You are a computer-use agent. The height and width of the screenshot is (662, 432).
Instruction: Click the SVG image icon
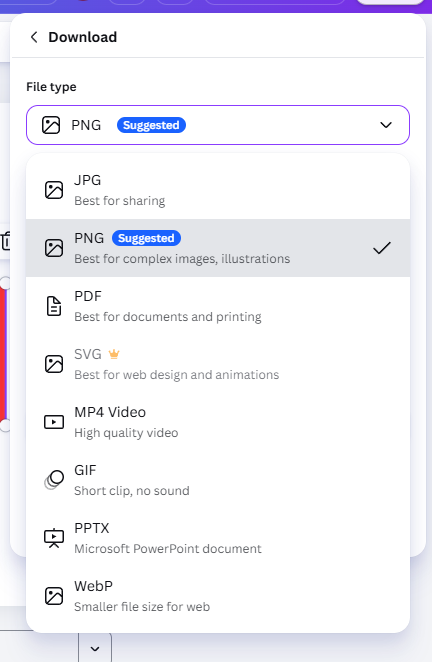(x=54, y=364)
